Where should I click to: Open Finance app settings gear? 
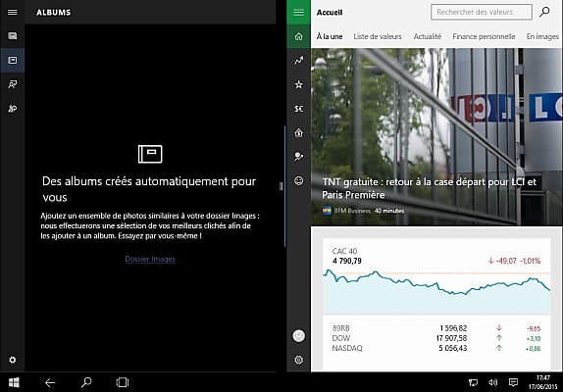coord(299,360)
